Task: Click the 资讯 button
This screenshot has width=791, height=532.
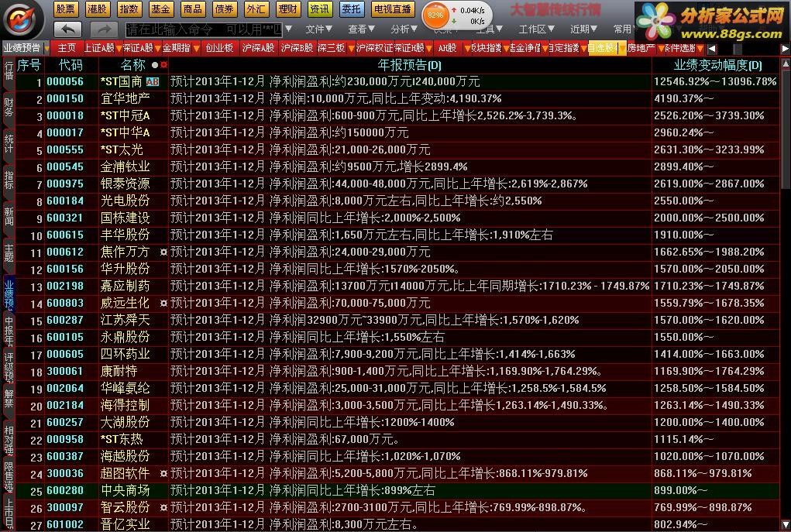Action: 319,9
